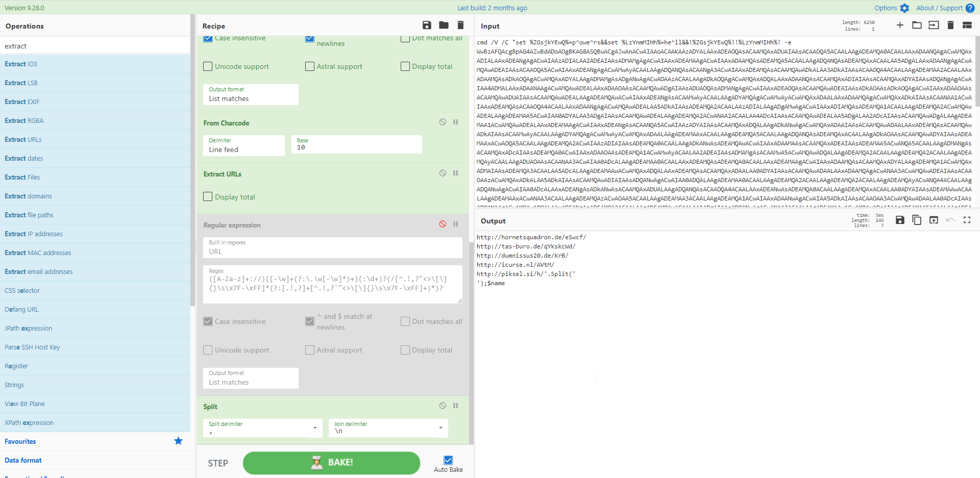This screenshot has width=980, height=478.
Task: Disable the Extract URLs operation
Action: point(443,173)
